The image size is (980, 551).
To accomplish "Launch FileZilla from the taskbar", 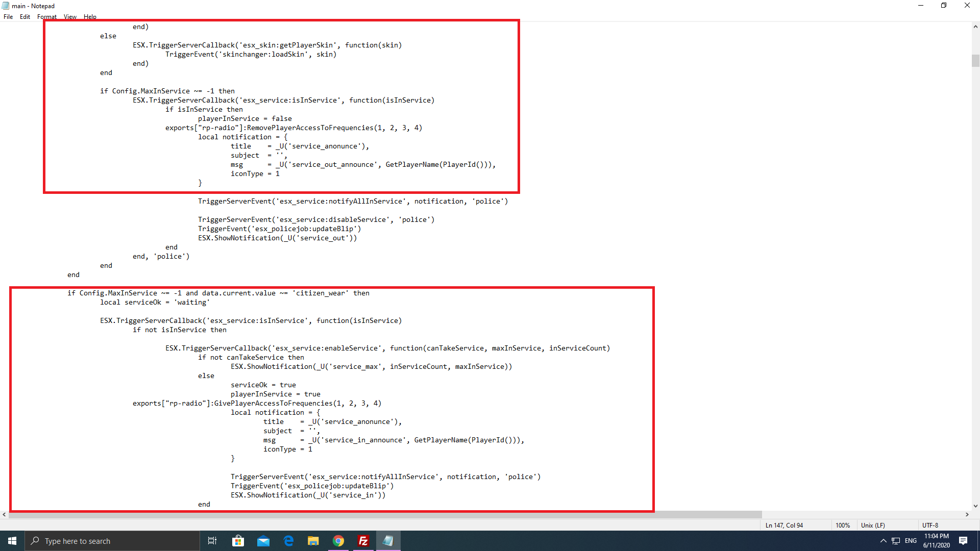I will click(363, 541).
